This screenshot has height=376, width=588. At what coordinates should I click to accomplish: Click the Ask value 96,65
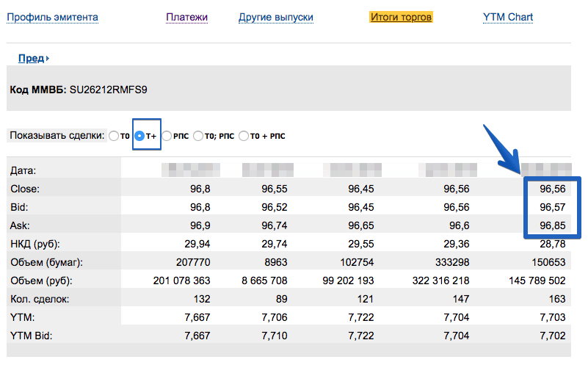(360, 225)
